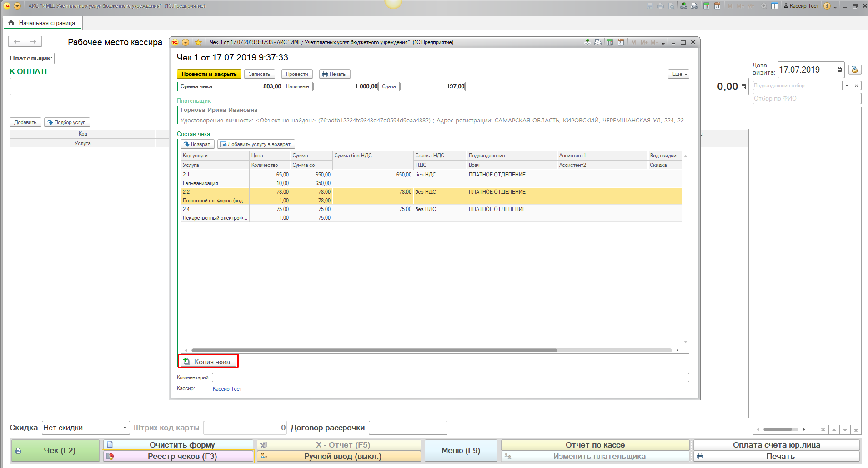This screenshot has height=468, width=868.
Task: Open calendar icon in the receipt window title bar
Action: (x=621, y=42)
